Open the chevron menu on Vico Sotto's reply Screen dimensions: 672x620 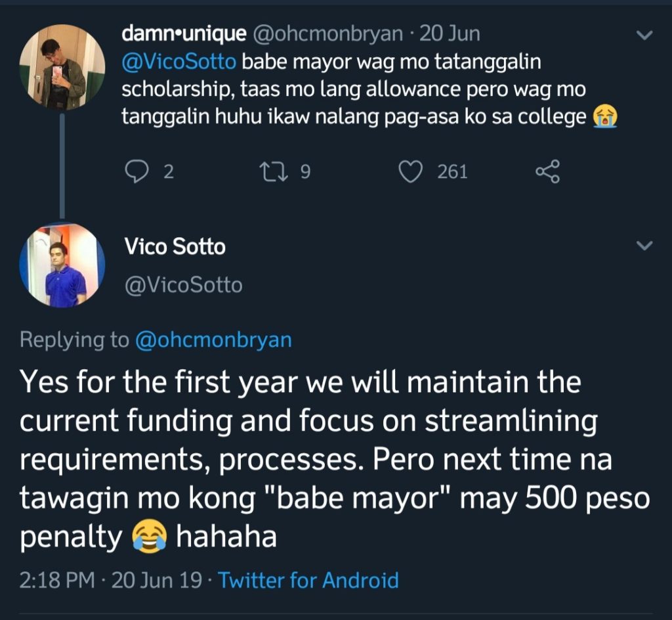pyautogui.click(x=645, y=246)
